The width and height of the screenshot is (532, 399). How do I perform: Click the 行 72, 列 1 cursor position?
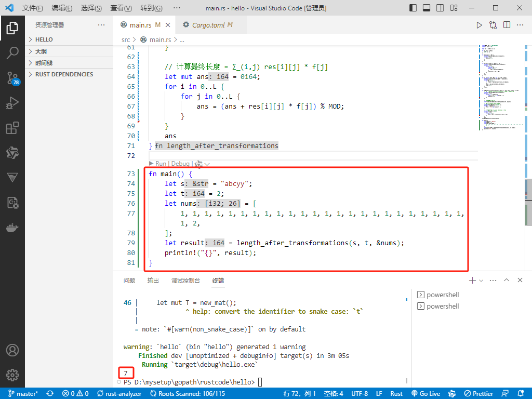300,394
